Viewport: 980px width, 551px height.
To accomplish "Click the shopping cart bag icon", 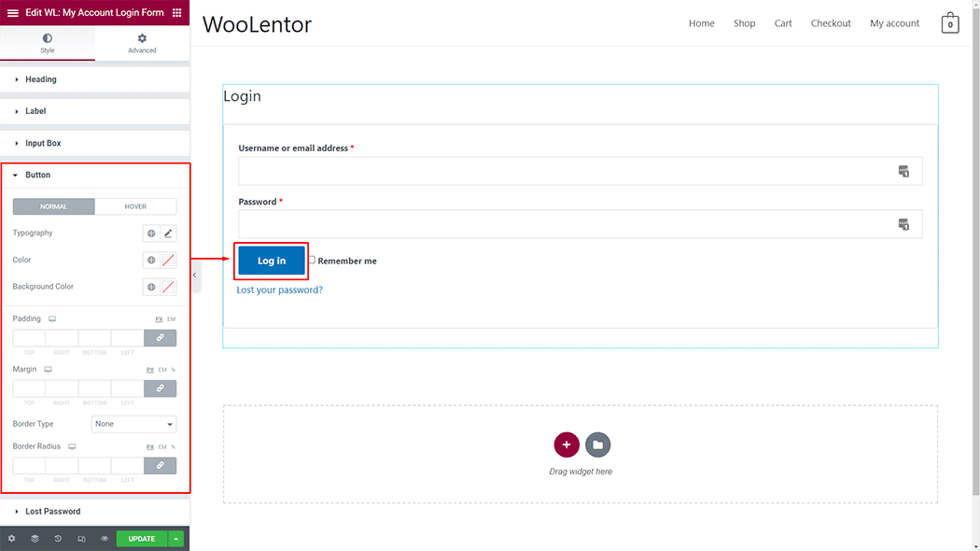I will click(950, 23).
